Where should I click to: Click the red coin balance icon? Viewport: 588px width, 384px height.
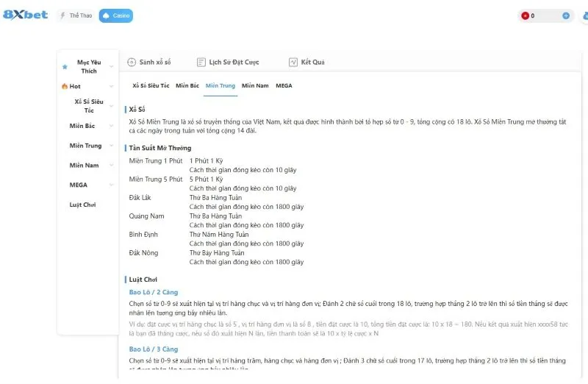click(525, 15)
